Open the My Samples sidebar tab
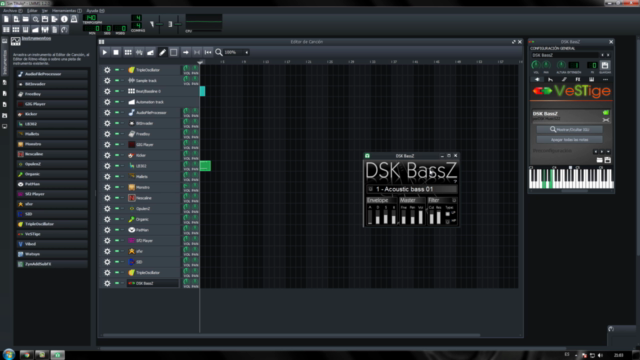The height and width of the screenshot is (360, 640). (4, 93)
